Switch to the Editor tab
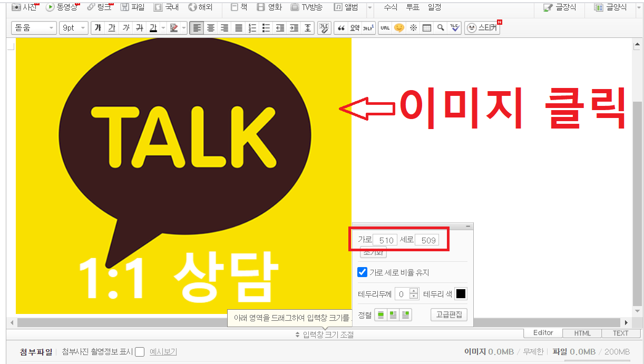The width and height of the screenshot is (644, 364). 543,333
